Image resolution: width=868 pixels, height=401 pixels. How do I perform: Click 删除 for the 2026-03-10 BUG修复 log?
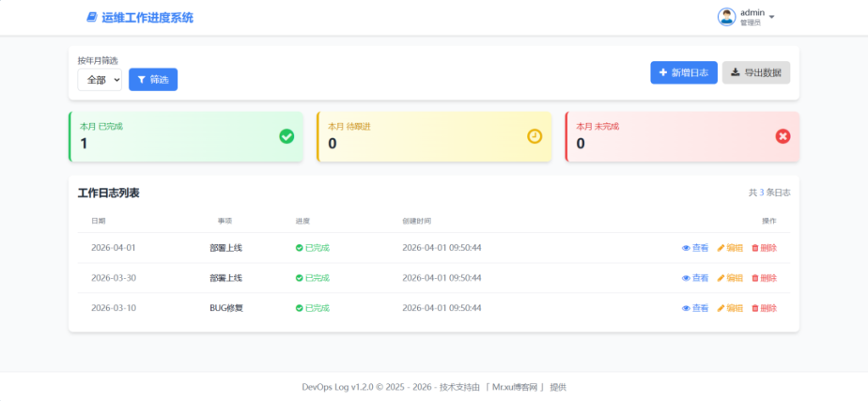764,308
